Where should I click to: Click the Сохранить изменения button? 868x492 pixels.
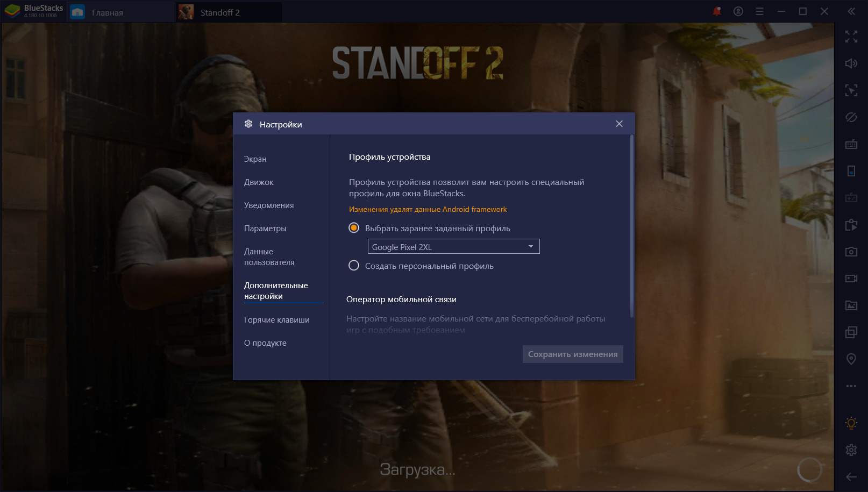pyautogui.click(x=573, y=354)
